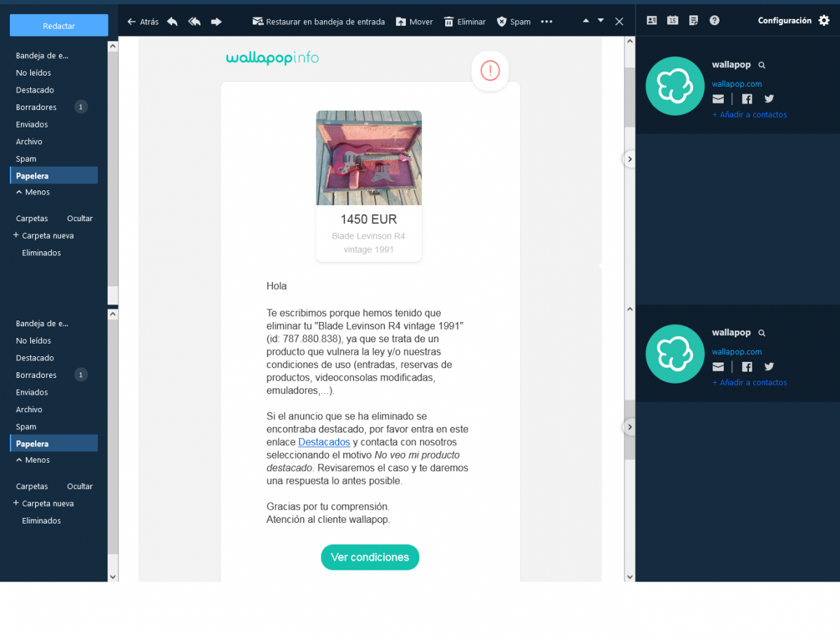
Task: Click Twitter icon in lower contact card
Action: (769, 367)
